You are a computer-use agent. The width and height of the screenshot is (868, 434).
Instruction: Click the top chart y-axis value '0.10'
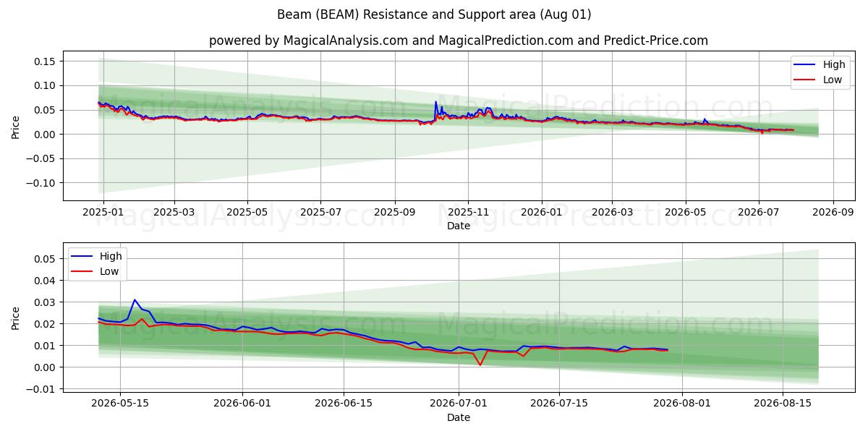point(45,85)
